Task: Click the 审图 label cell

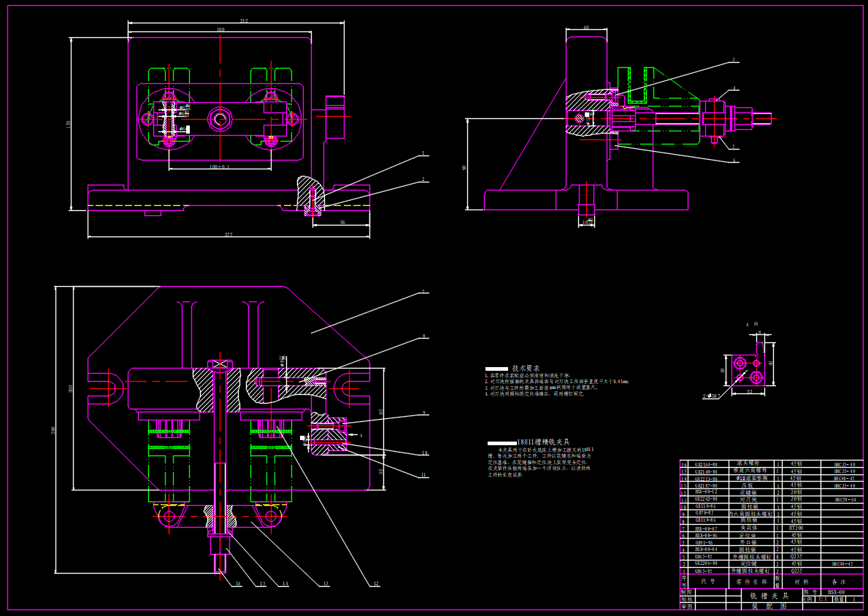Action: tap(687, 607)
